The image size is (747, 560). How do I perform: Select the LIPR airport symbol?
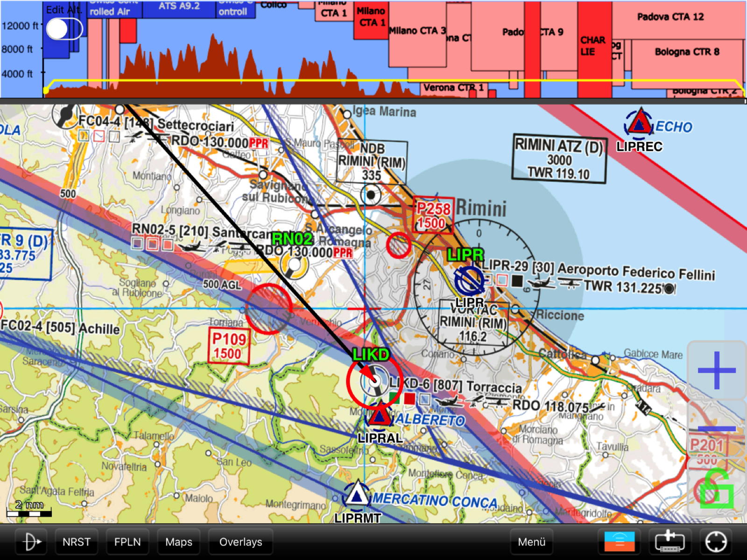[469, 280]
